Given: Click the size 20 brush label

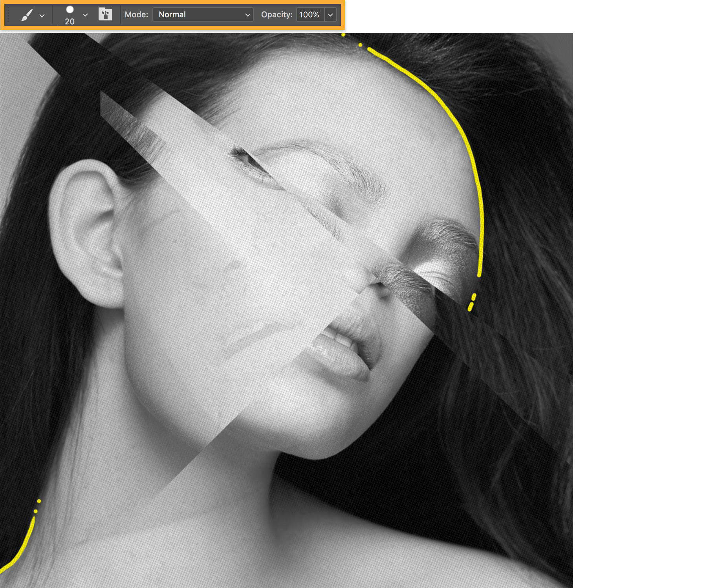Looking at the screenshot, I should pyautogui.click(x=70, y=22).
